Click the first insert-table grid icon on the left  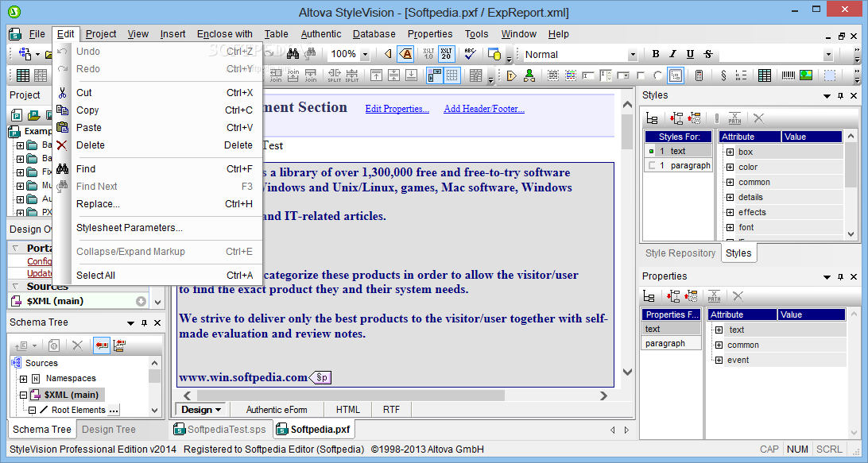click(x=23, y=75)
